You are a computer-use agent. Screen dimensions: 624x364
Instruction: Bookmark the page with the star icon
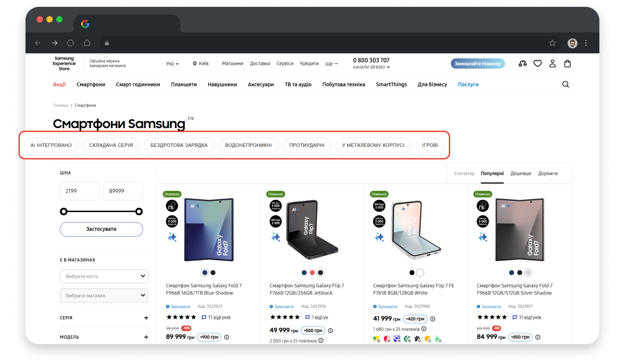pyautogui.click(x=552, y=43)
